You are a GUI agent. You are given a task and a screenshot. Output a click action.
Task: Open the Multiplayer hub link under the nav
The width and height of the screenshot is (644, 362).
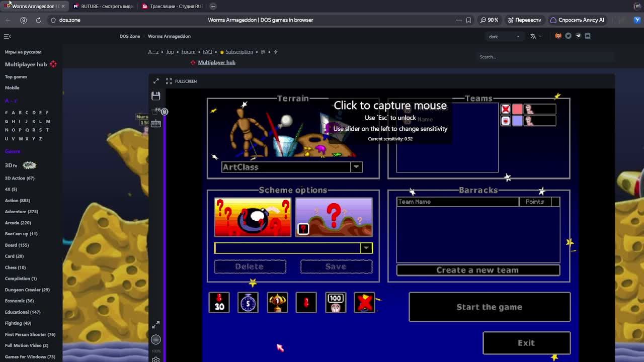point(217,62)
